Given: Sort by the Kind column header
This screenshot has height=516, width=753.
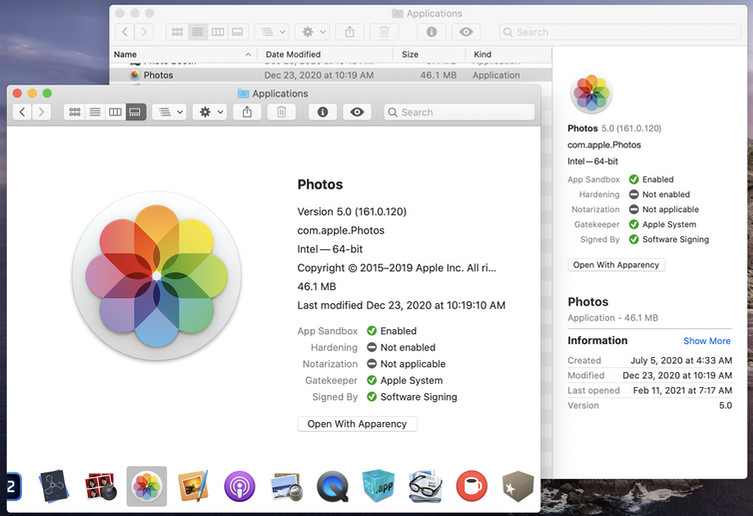Looking at the screenshot, I should click(509, 54).
